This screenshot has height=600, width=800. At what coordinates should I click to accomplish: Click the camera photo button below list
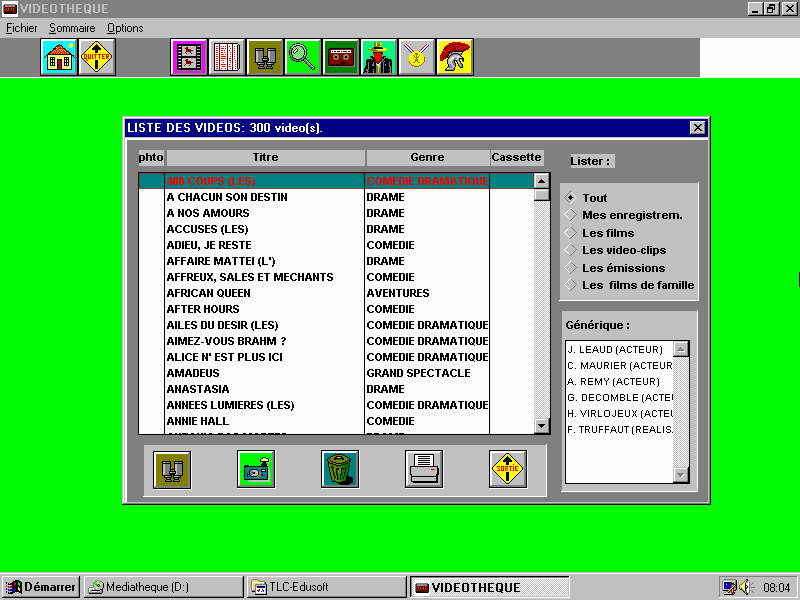[x=256, y=469]
